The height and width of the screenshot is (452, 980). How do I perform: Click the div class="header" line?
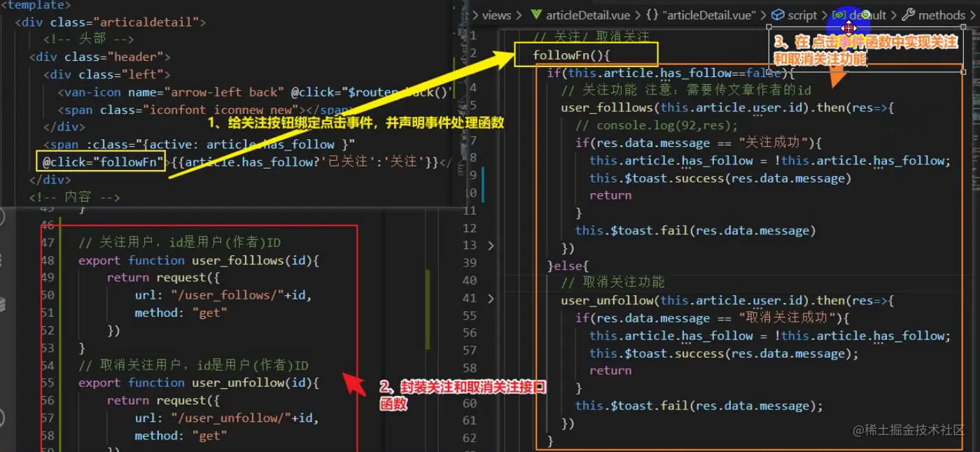pos(99,57)
